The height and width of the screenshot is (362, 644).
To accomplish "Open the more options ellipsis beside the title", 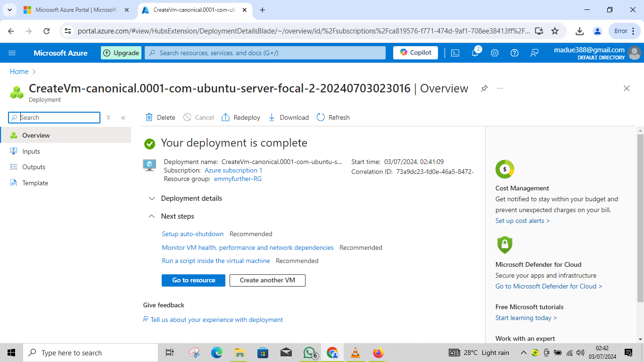I will click(x=500, y=88).
